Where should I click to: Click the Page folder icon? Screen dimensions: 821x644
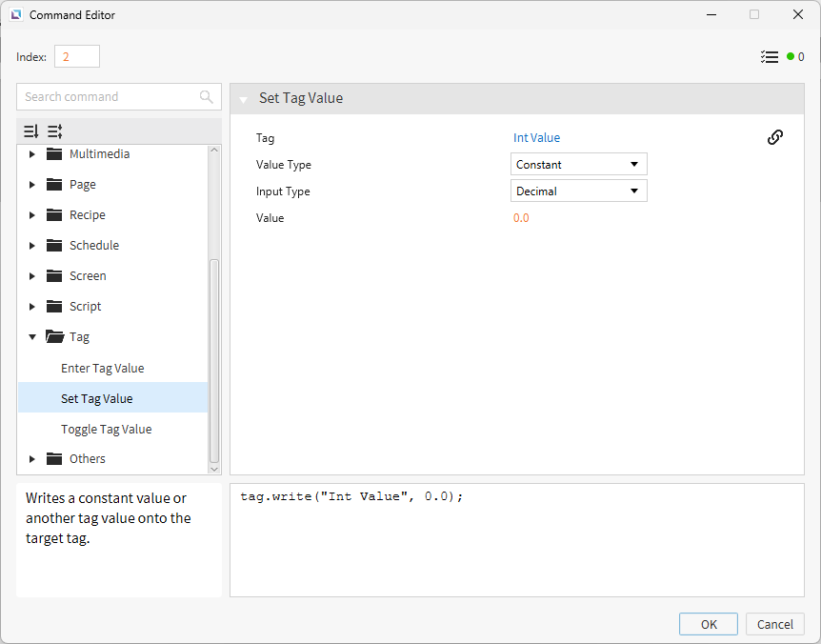(x=54, y=184)
